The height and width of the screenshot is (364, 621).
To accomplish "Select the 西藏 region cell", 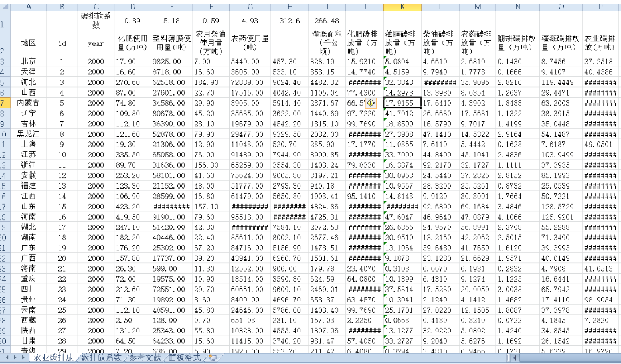I will [28, 320].
